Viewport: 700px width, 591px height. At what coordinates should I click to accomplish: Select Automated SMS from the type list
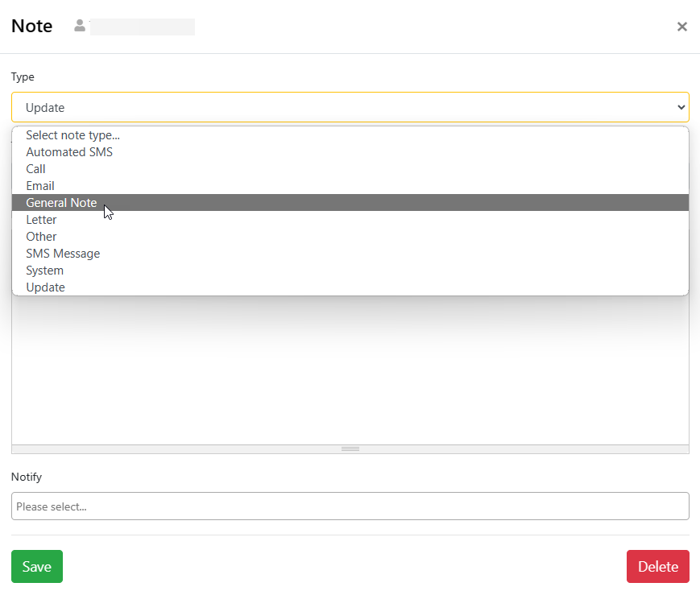click(x=69, y=152)
